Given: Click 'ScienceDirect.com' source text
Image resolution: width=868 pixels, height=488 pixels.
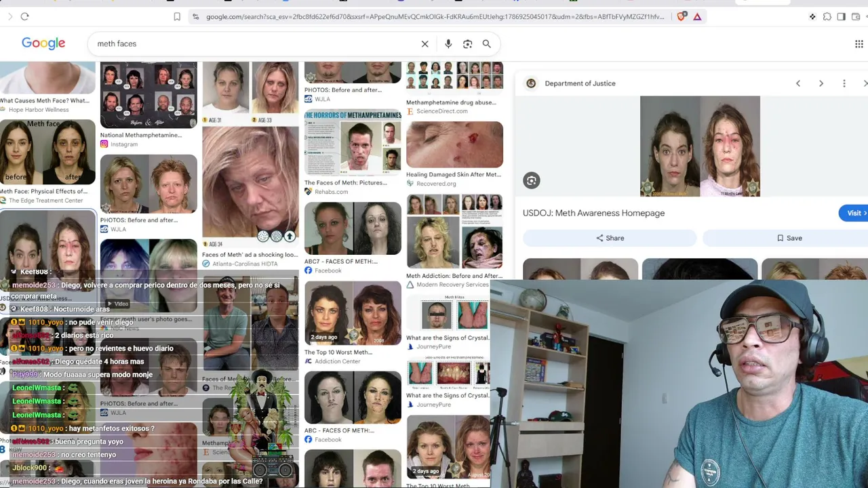Looking at the screenshot, I should (x=441, y=112).
